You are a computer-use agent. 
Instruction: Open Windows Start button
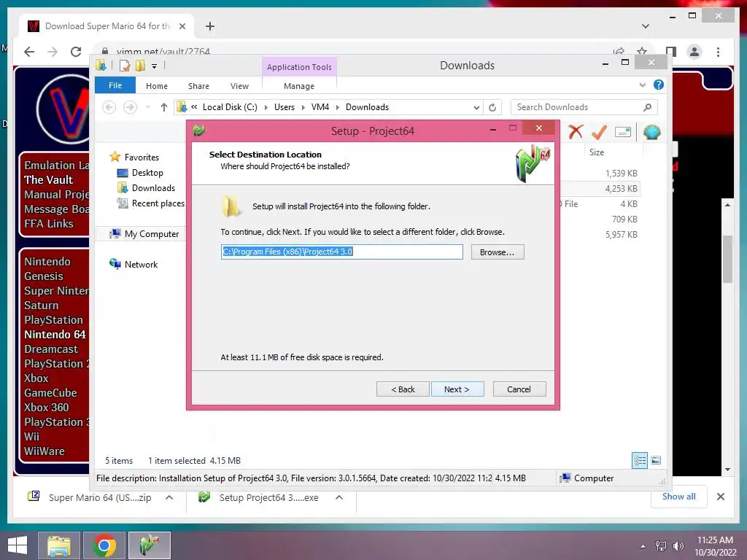click(x=18, y=545)
